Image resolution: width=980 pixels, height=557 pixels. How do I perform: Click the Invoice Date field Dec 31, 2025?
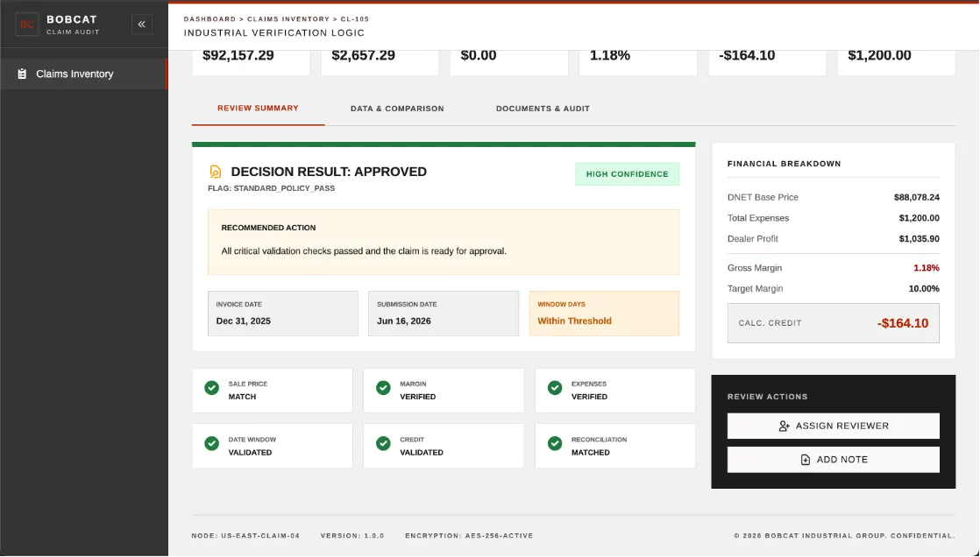283,314
